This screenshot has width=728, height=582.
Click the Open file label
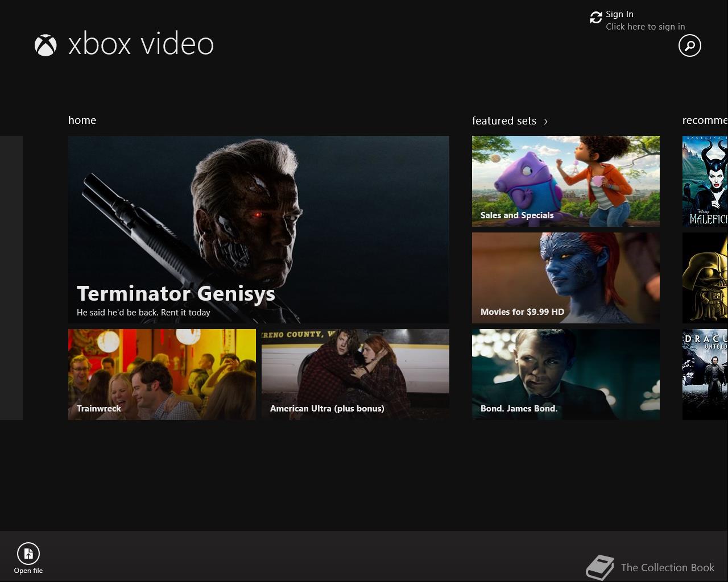pyautogui.click(x=28, y=571)
